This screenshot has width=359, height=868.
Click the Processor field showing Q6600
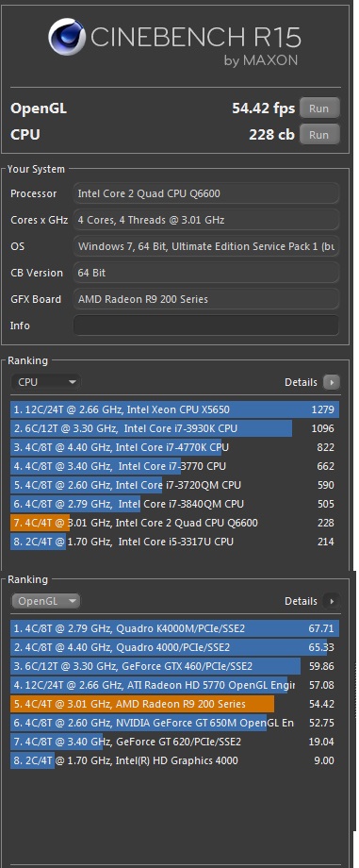[x=205, y=193]
